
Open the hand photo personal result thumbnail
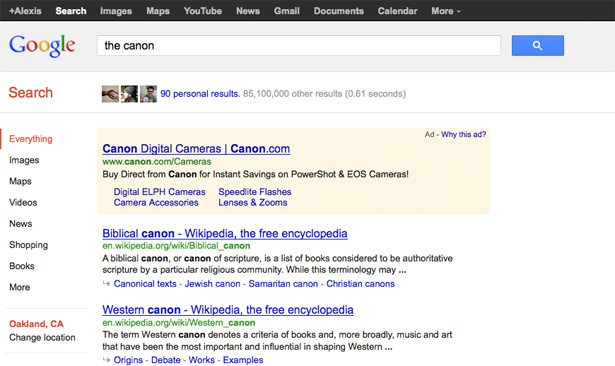coord(110,94)
